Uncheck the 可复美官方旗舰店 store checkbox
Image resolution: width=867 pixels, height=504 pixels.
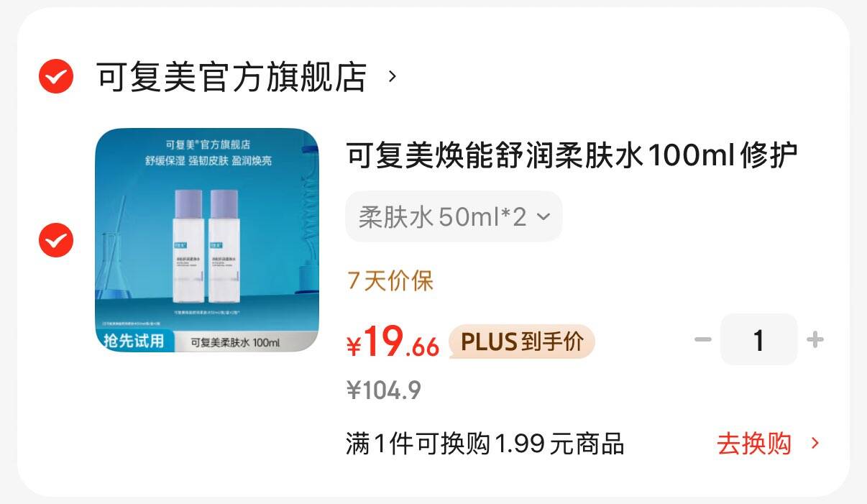click(56, 76)
